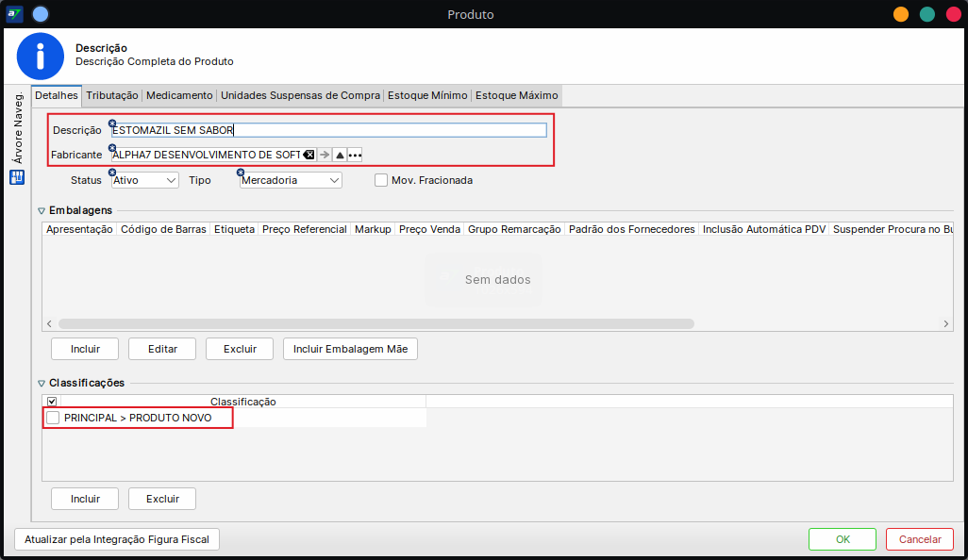Click the up triangle icon in Fabricante
The image size is (968, 560).
340,155
